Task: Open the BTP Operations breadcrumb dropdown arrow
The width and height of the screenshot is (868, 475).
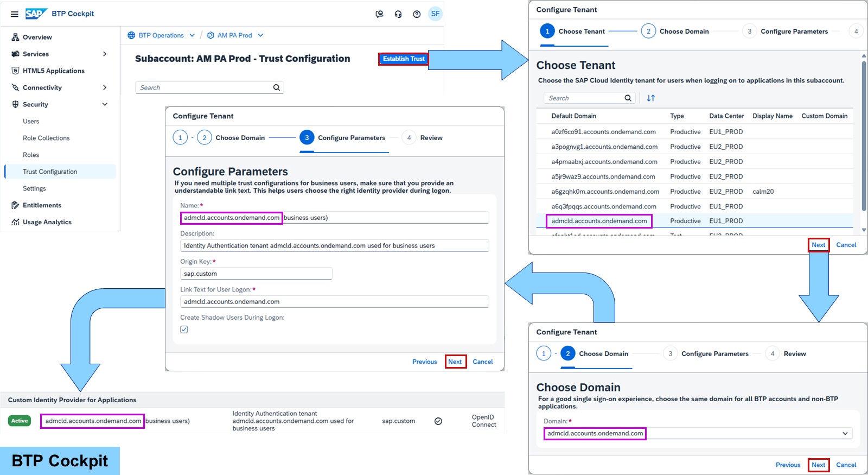Action: coord(192,35)
